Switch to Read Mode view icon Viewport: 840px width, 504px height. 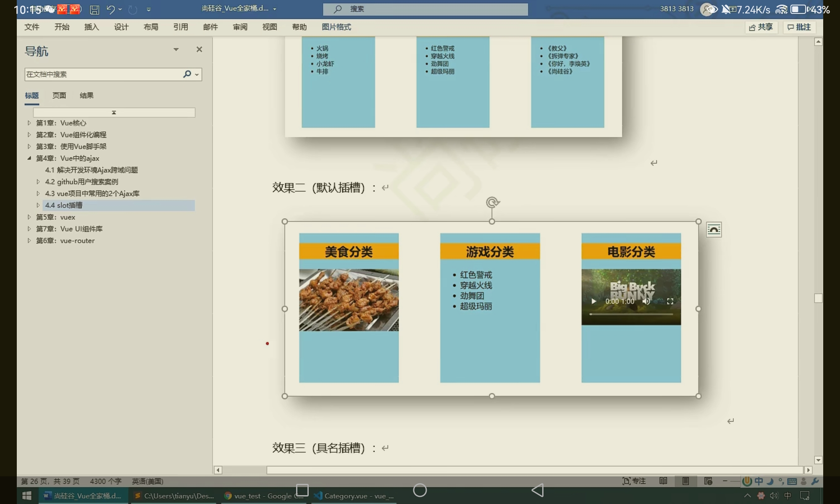pyautogui.click(x=663, y=481)
